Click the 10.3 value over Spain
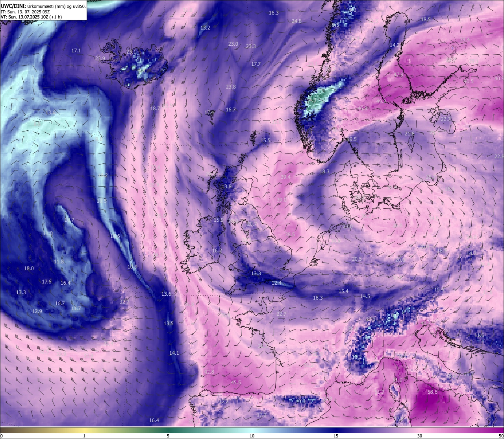Screen dimensions: 504x439 pyautogui.click(x=300, y=401)
